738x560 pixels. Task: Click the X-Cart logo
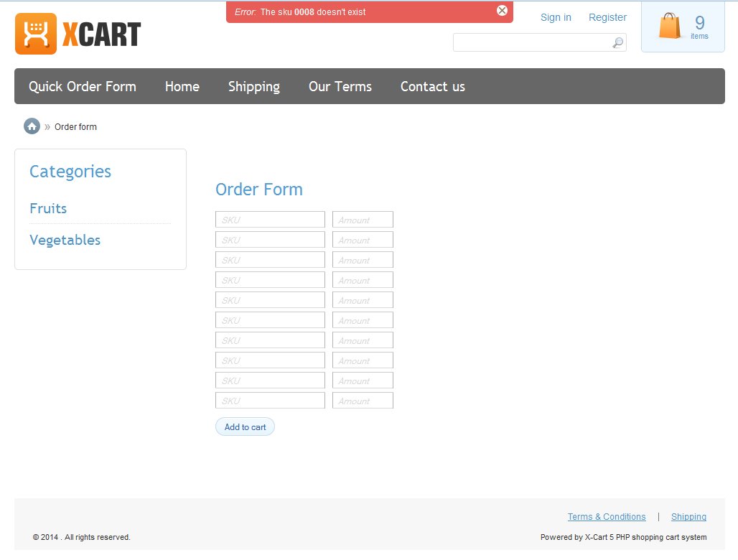(x=78, y=34)
